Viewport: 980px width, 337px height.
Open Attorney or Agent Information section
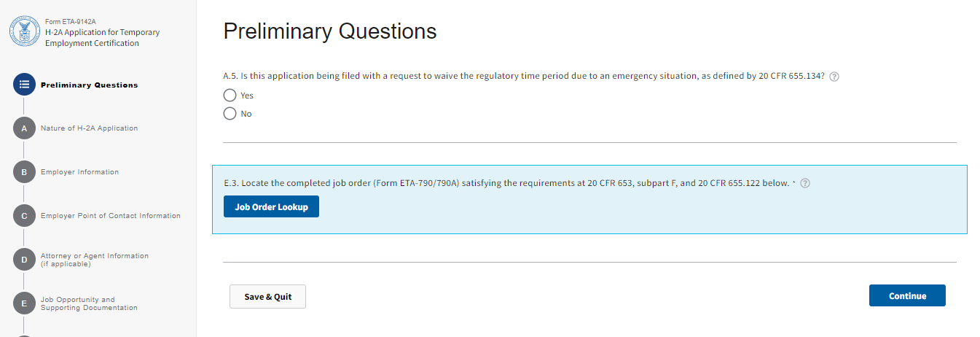pyautogui.click(x=95, y=260)
